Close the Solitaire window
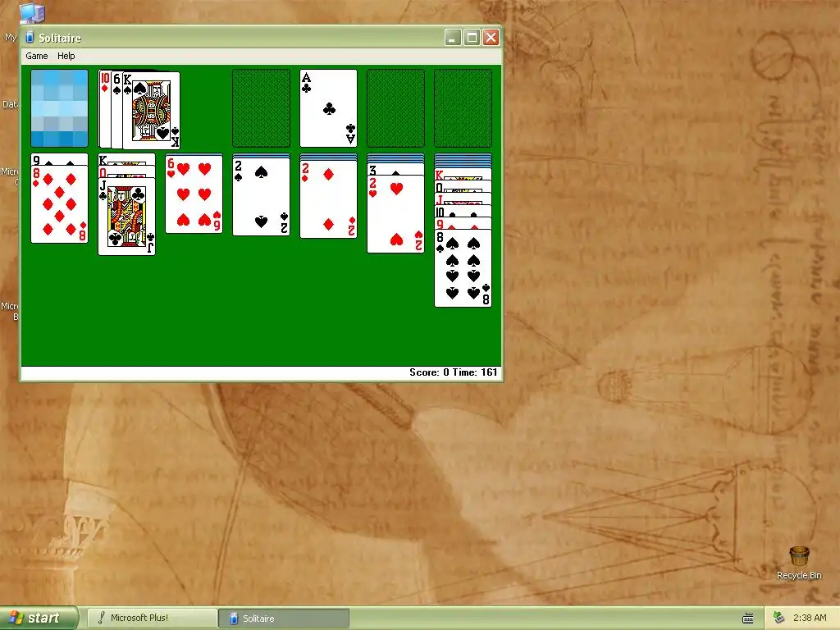 (491, 38)
